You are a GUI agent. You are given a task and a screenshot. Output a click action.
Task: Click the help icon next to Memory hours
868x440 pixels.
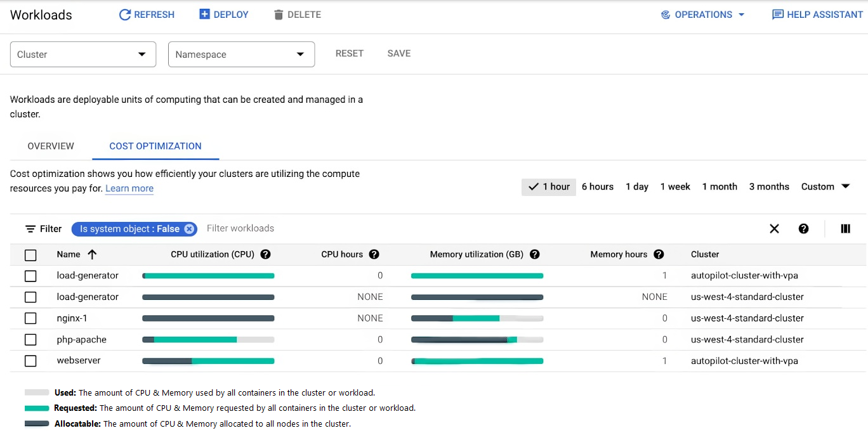pos(659,254)
